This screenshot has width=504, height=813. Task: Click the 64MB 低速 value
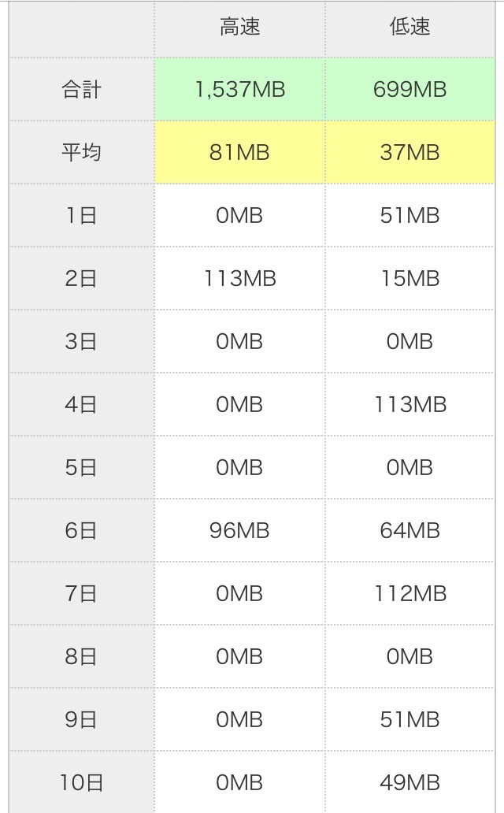click(x=409, y=530)
